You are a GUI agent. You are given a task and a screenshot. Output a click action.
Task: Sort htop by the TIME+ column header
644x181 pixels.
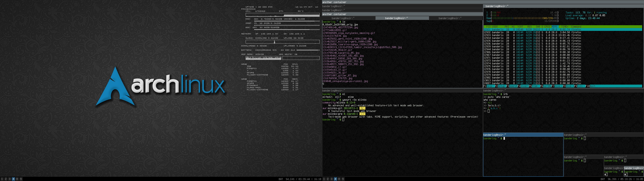(565, 27)
